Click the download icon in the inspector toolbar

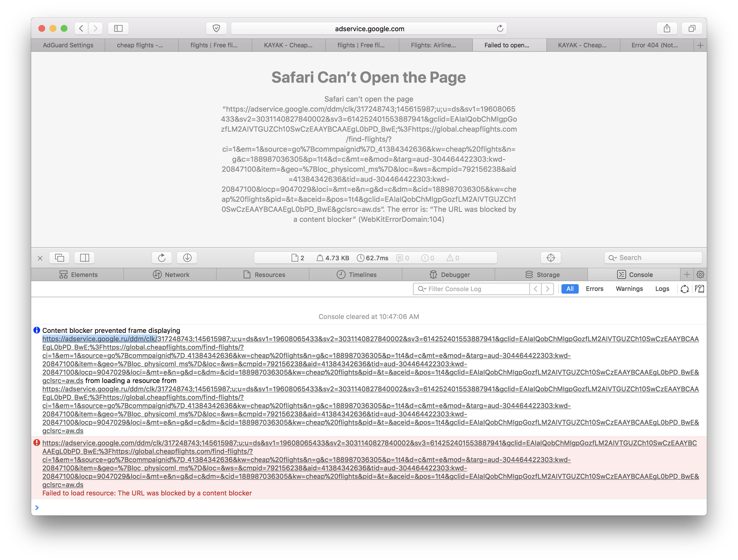[187, 257]
